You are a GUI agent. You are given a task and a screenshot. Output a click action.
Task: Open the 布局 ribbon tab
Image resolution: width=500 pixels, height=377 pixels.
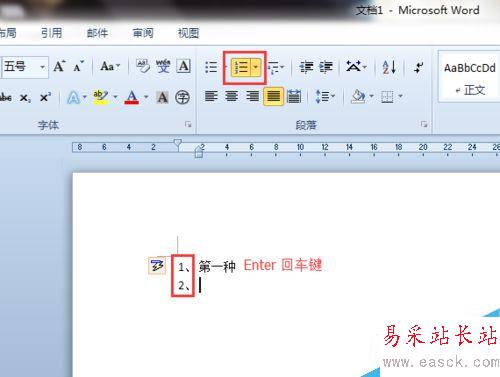[x=7, y=33]
